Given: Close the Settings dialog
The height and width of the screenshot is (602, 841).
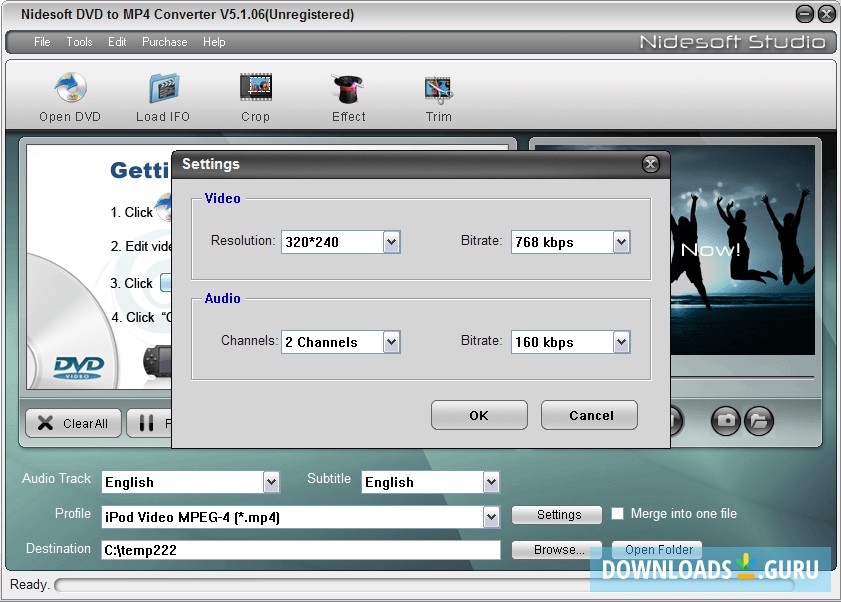Looking at the screenshot, I should click(x=651, y=164).
